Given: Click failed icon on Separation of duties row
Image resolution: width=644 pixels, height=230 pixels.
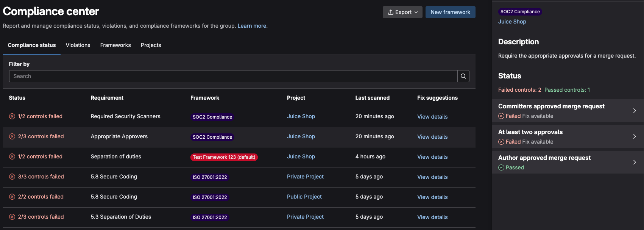Looking at the screenshot, I should coord(12,156).
